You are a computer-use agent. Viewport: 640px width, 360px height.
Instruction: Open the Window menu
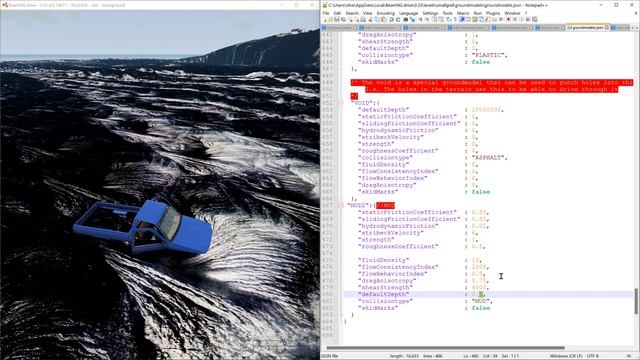coord(512,13)
